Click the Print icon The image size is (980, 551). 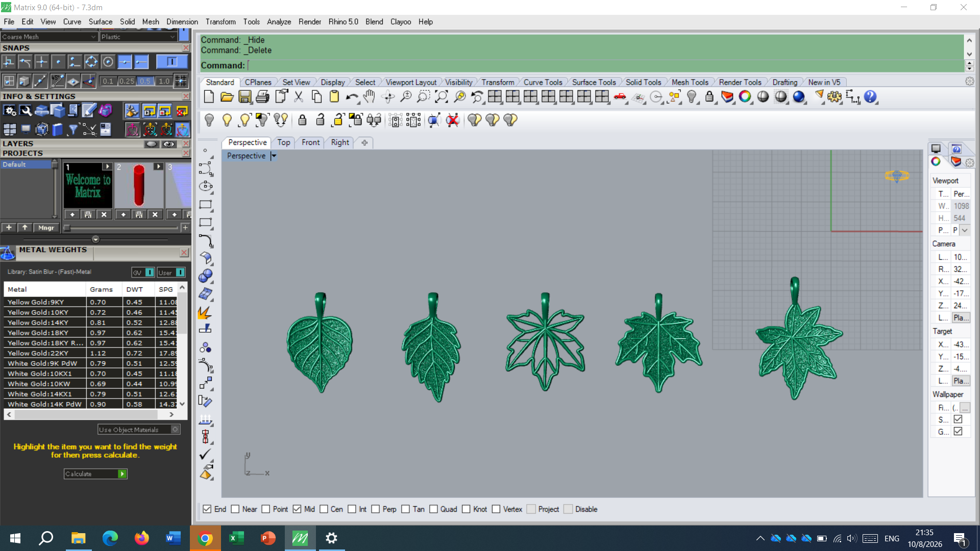pyautogui.click(x=263, y=97)
